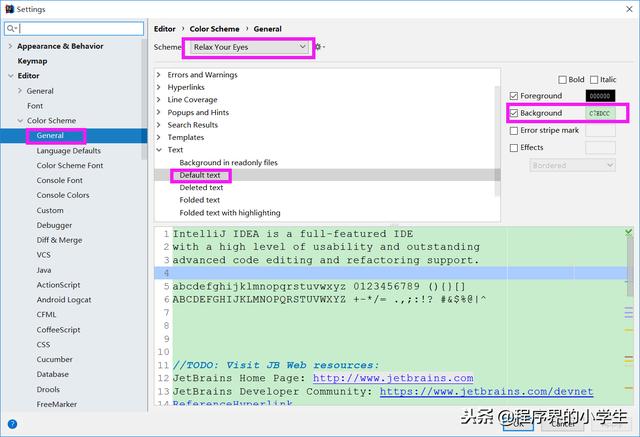
Task: Open Diff & Merge color settings
Action: coord(59,240)
